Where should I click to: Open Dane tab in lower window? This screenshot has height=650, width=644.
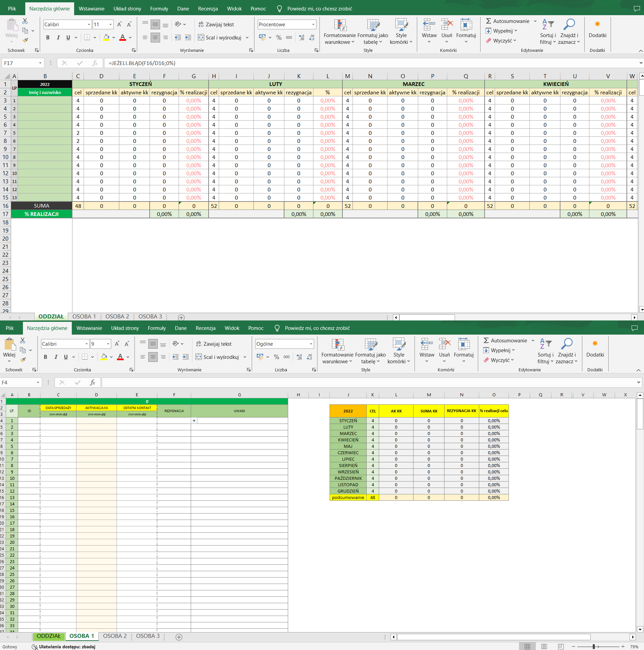pyautogui.click(x=181, y=328)
